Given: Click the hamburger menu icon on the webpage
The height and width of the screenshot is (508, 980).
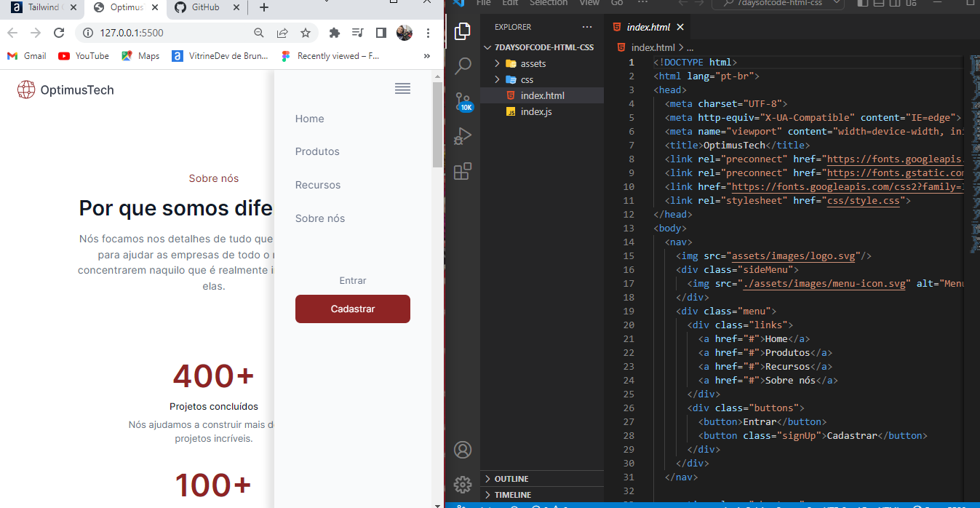Looking at the screenshot, I should (x=402, y=88).
